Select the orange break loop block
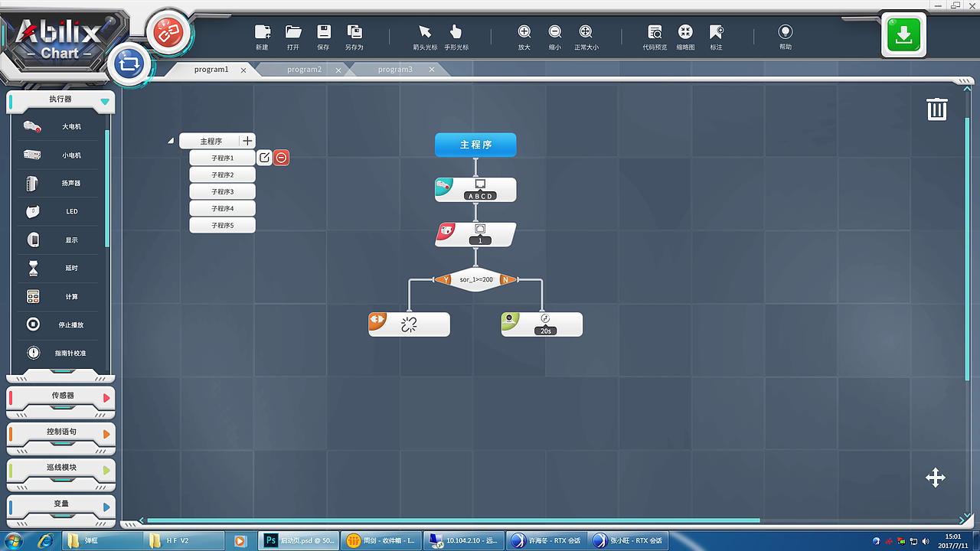 click(x=409, y=324)
